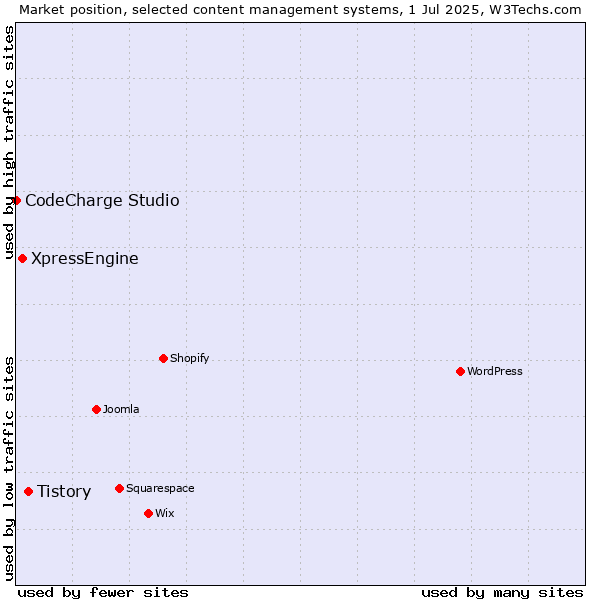600x600 pixels.
Task: Click the 'Tistory' label
Action: pos(64,491)
